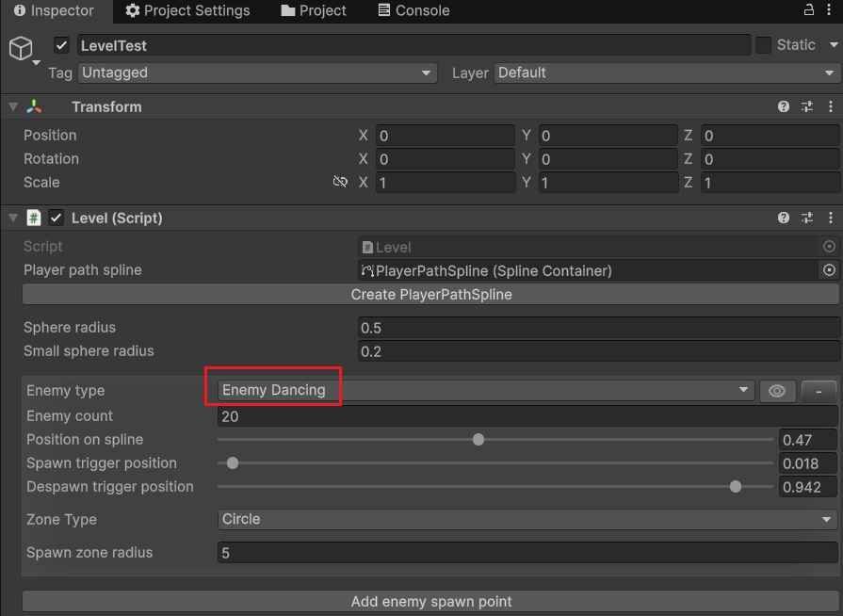The height and width of the screenshot is (616, 843).
Task: Open the Enemy type dropdown
Action: tap(486, 391)
